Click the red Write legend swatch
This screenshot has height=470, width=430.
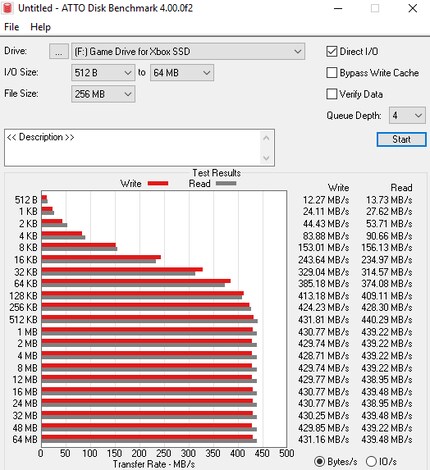coord(158,183)
